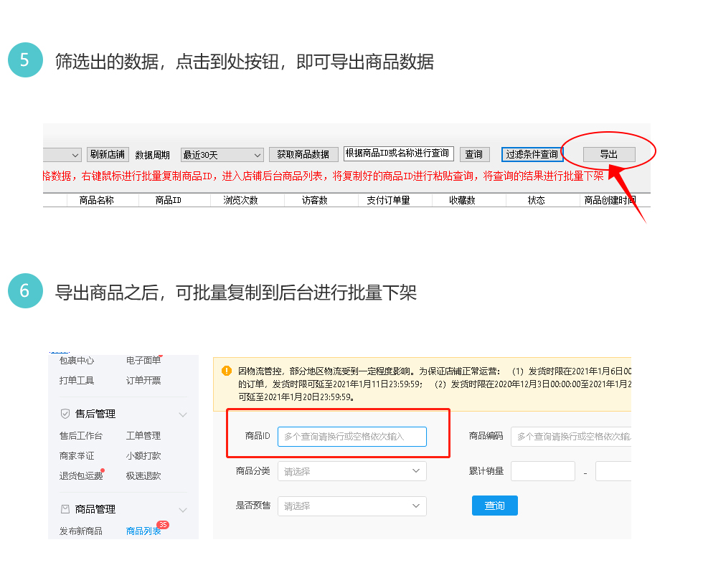The width and height of the screenshot is (703, 588).
Task: Select 极速退款 in the sidebar
Action: click(x=143, y=475)
